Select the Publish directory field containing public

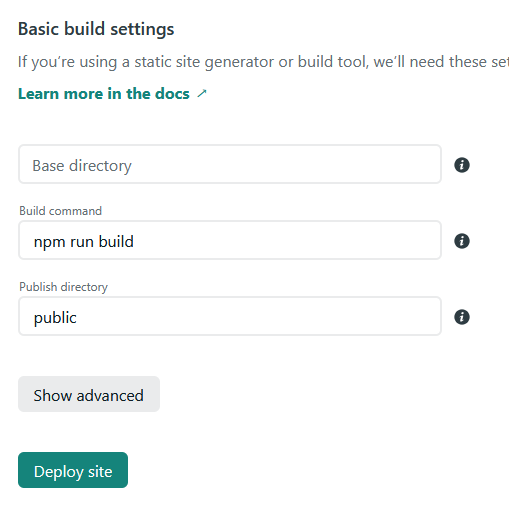[x=230, y=316]
